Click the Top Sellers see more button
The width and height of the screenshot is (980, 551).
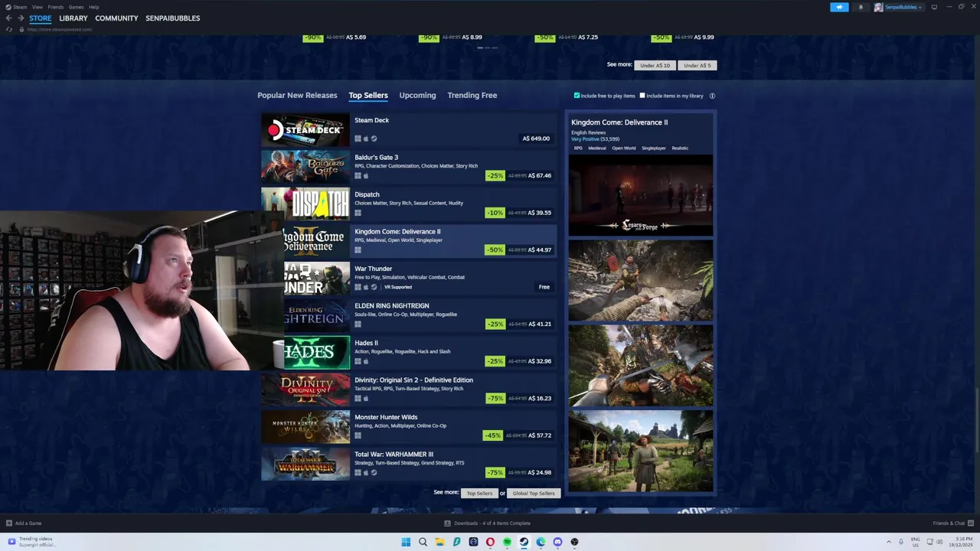click(x=480, y=493)
